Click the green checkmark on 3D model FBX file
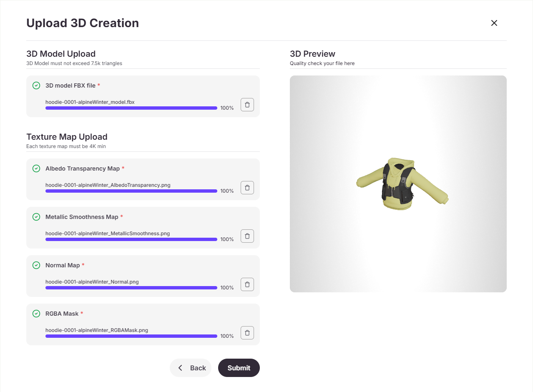Image resolution: width=533 pixels, height=392 pixels. (36, 85)
